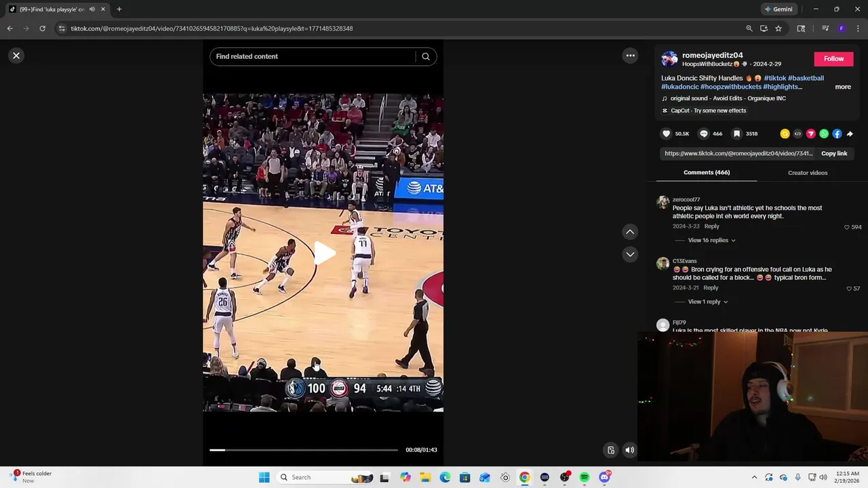Open the original sound Avoid Edits link
868x488 pixels.
728,98
